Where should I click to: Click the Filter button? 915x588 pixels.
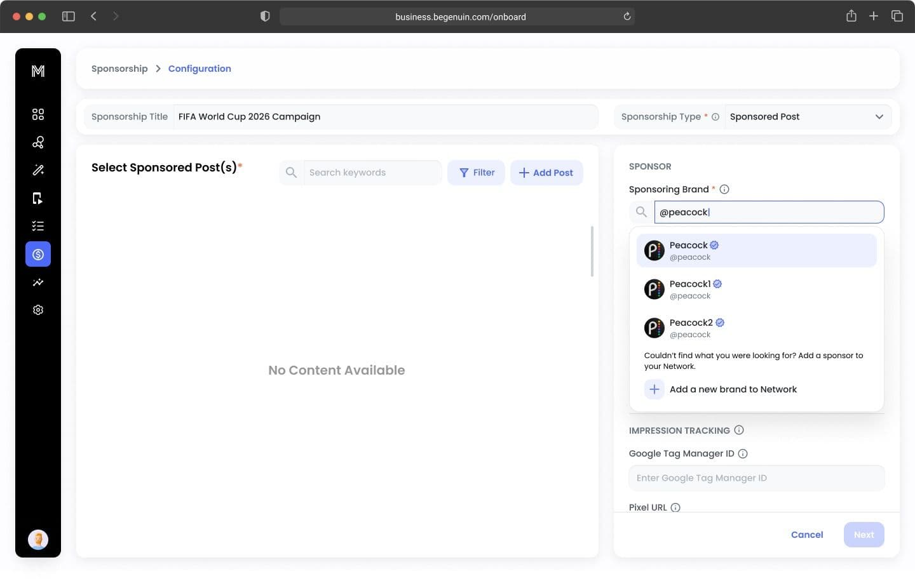[x=477, y=173]
